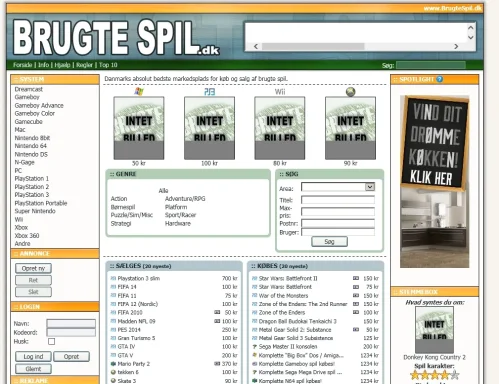Open the Area dropdown in the search box
Image resolution: width=499 pixels, height=384 pixels.
[x=370, y=187]
